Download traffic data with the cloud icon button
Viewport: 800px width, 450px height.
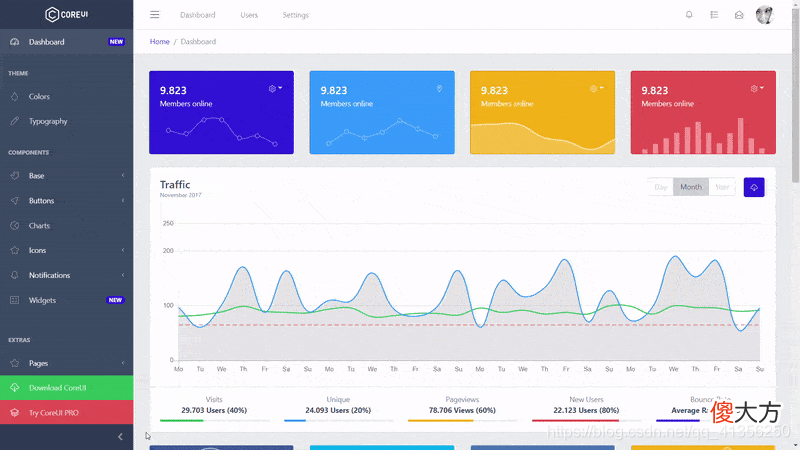(x=754, y=187)
